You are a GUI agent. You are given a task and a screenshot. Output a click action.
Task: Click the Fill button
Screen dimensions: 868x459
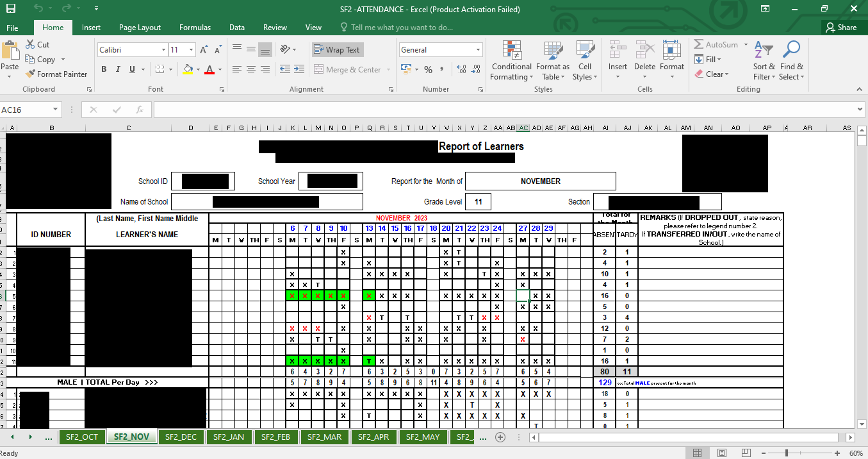click(709, 60)
